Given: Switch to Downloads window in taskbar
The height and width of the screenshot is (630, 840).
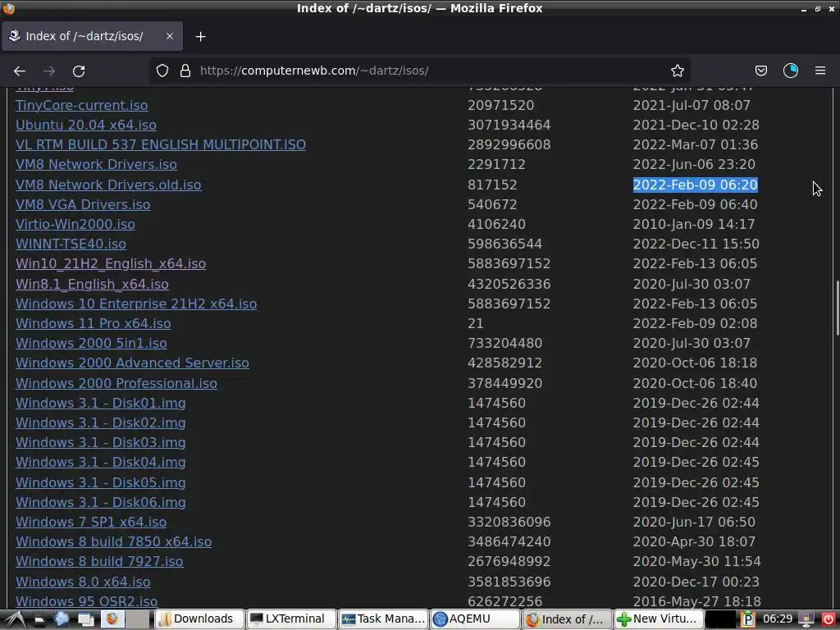Looking at the screenshot, I should click(x=199, y=619).
